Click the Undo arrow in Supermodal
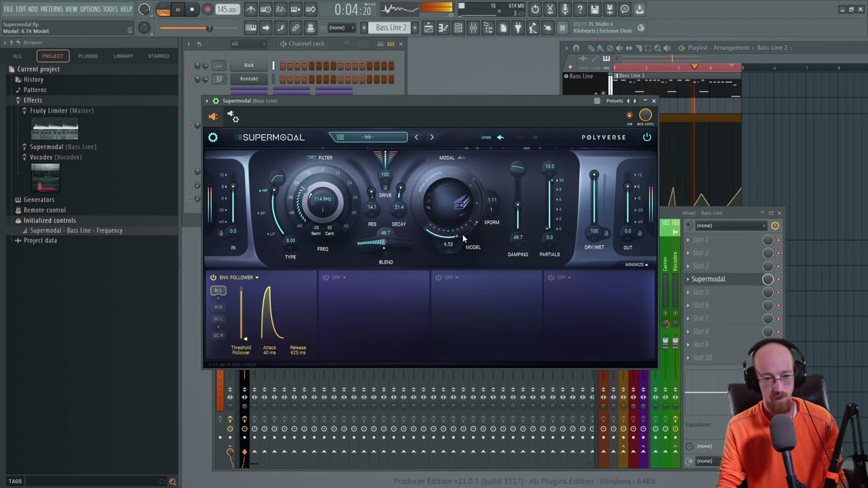The image size is (868, 488). (x=500, y=137)
